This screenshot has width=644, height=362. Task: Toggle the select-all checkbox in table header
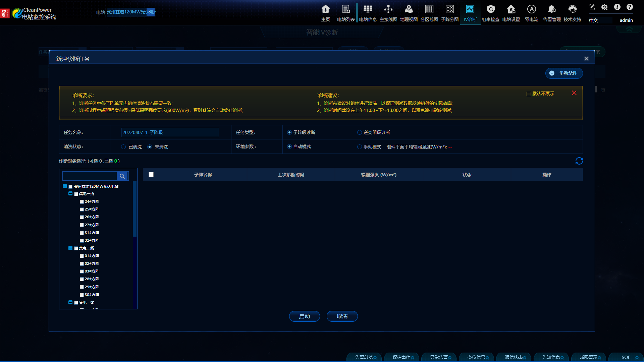click(151, 174)
